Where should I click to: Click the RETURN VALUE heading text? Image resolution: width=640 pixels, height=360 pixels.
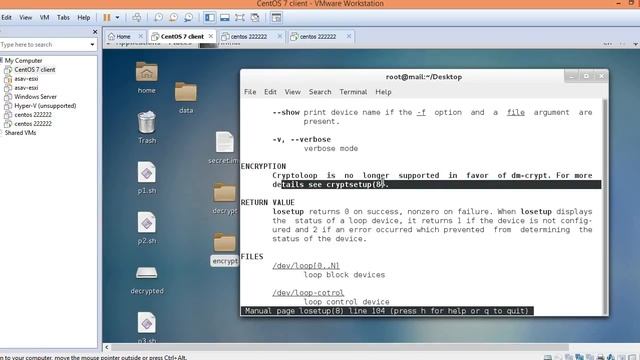[x=267, y=202]
